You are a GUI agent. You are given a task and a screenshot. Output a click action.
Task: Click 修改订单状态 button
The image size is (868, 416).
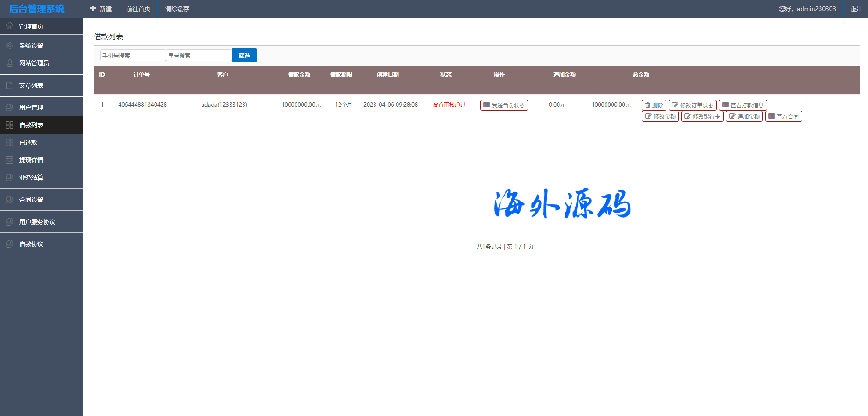pyautogui.click(x=692, y=105)
